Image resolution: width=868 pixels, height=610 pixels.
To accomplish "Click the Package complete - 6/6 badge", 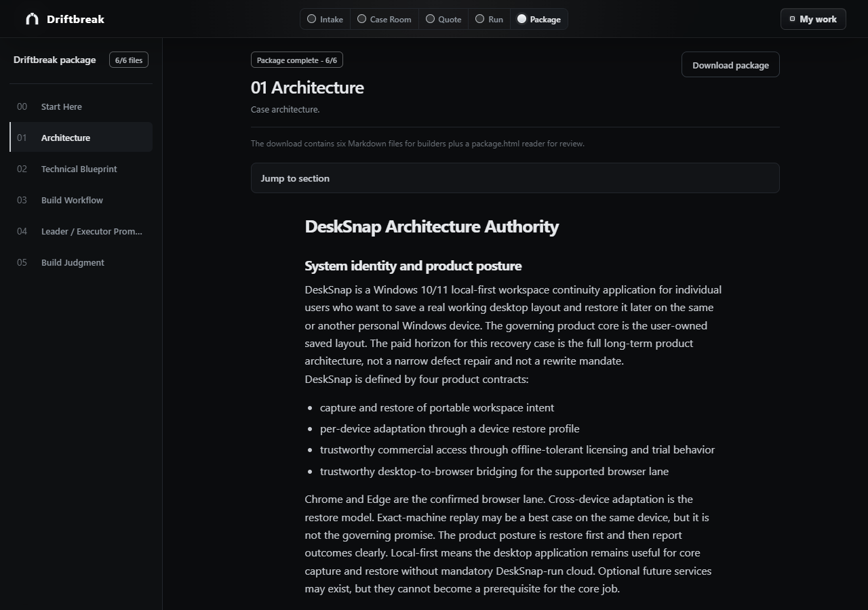I will coord(297,60).
